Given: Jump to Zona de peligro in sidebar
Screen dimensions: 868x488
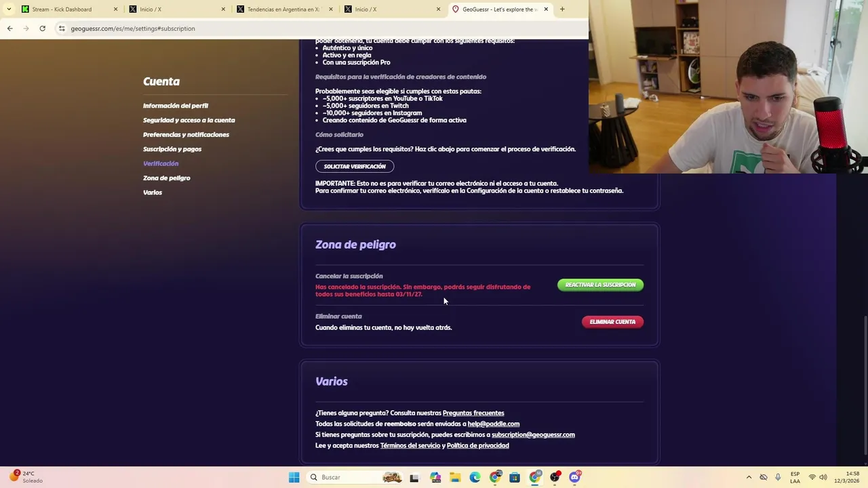Looking at the screenshot, I should (x=167, y=178).
